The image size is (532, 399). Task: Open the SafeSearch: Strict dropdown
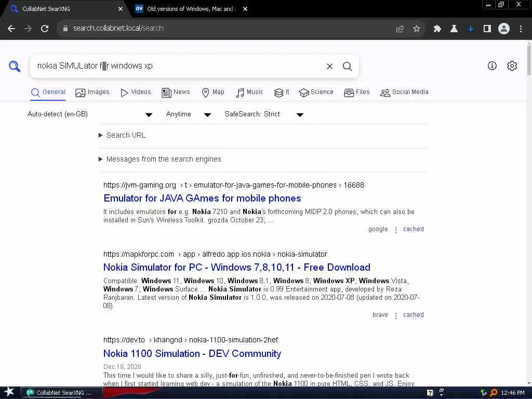tap(264, 114)
